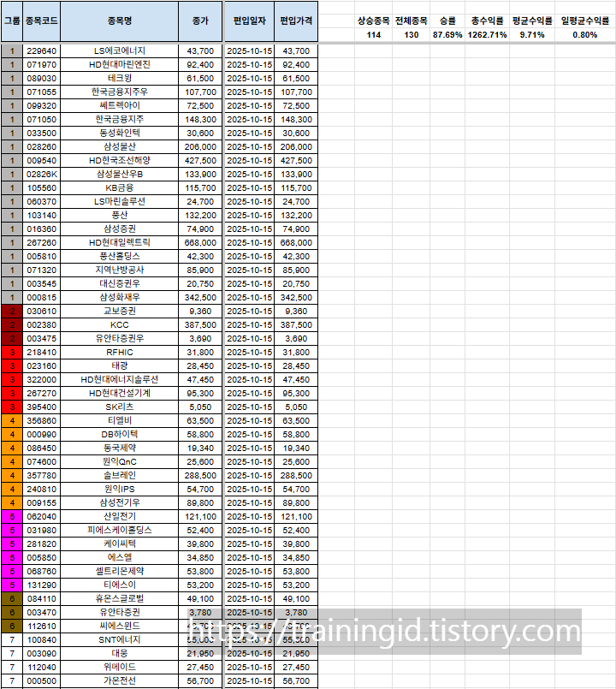Select stock name 삼성화재우

click(120, 297)
